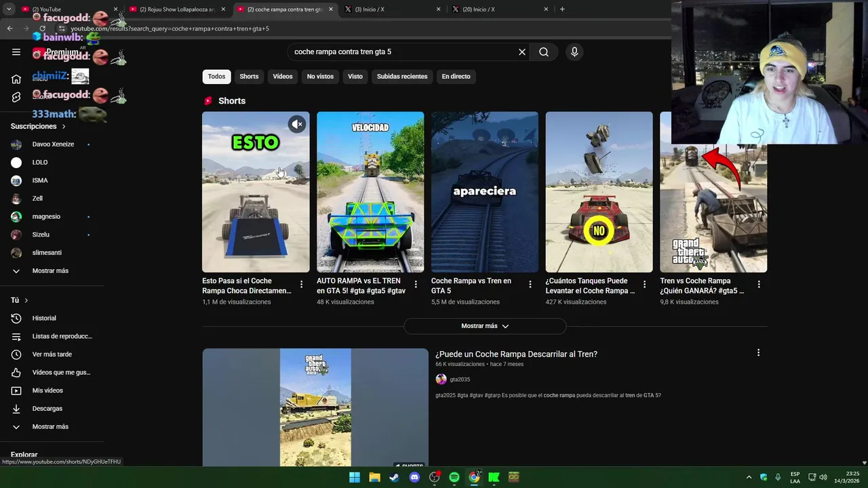
Task: Select the En directo filter chip
Action: point(456,77)
